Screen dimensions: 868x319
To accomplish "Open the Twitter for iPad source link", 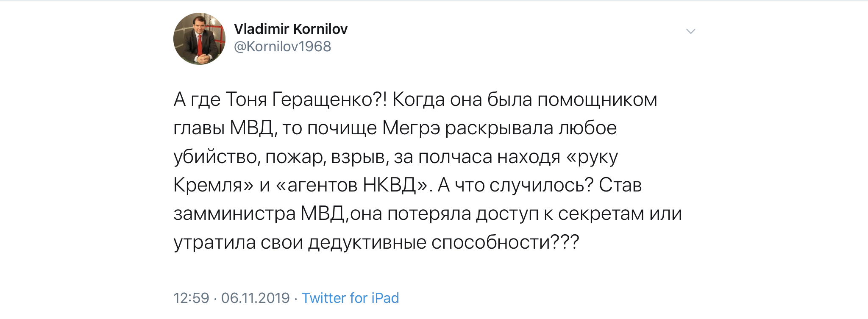I will click(x=350, y=298).
